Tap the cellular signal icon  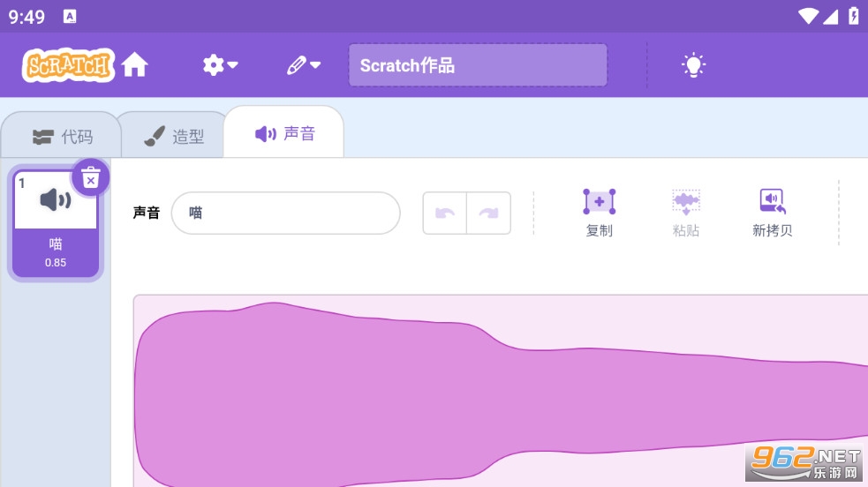click(x=830, y=17)
